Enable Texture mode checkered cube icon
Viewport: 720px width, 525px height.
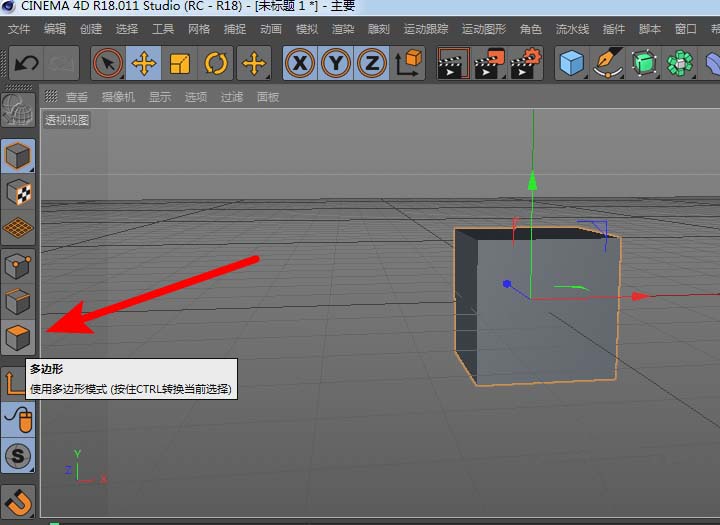18,192
